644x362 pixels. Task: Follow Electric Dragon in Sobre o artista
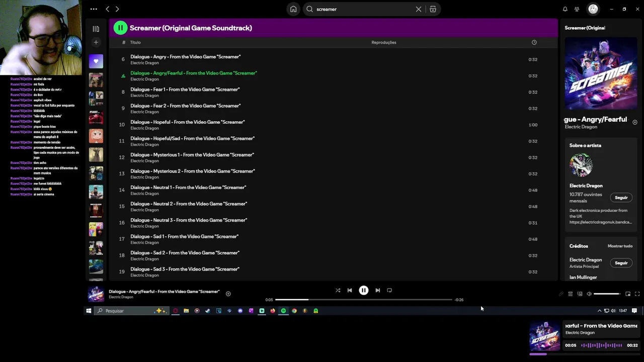pyautogui.click(x=621, y=198)
